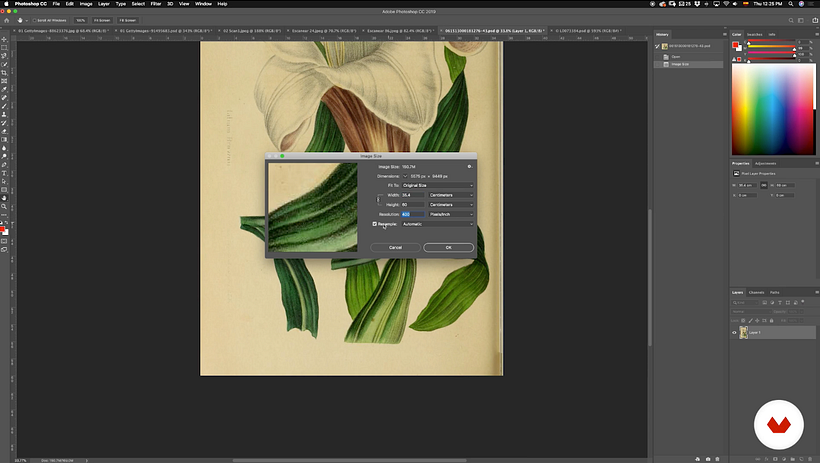Switch to the Channels tab
Image resolution: width=820 pixels, height=463 pixels.
756,292
